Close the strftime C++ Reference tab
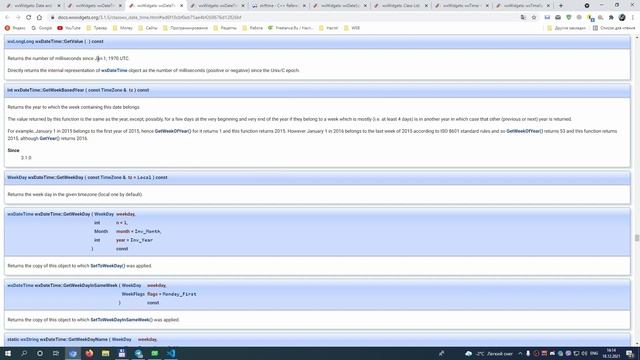The width and height of the screenshot is (640, 360). coord(304,6)
